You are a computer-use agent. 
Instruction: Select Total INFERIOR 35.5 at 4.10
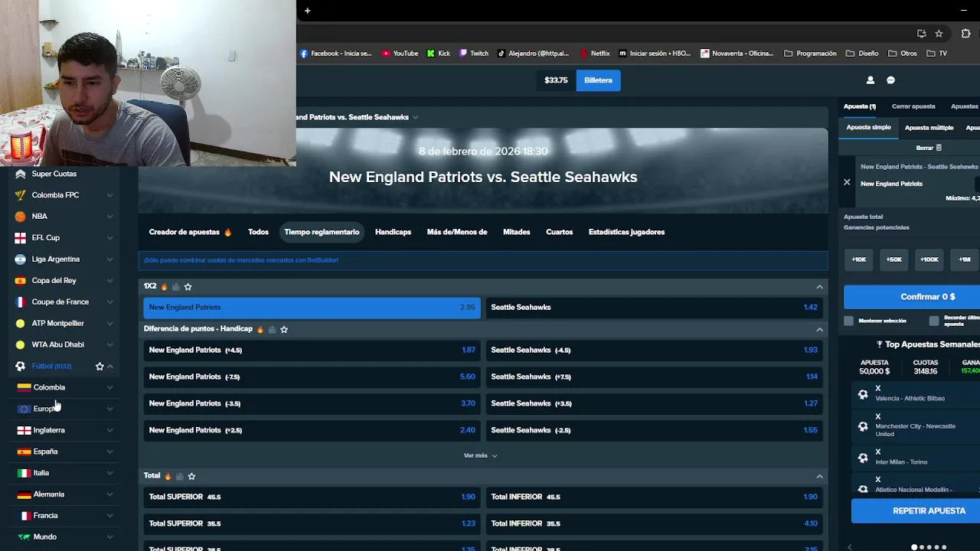(x=654, y=523)
